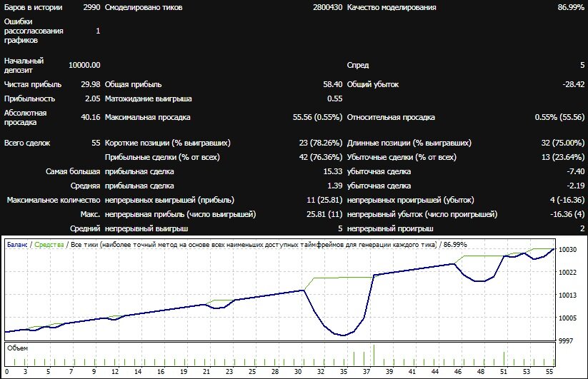Select the average profit trade value 1.39

(x=334, y=186)
